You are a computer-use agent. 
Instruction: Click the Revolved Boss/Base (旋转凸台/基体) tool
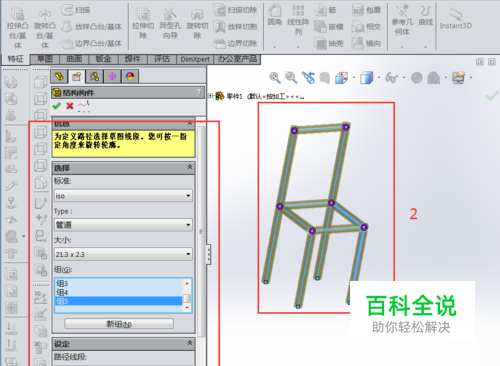pos(45,27)
